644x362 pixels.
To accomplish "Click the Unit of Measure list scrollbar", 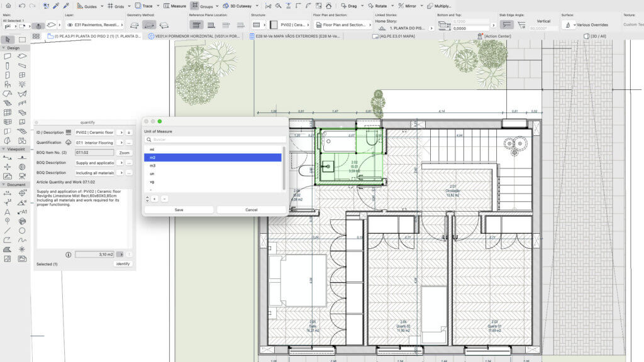I will (284, 168).
